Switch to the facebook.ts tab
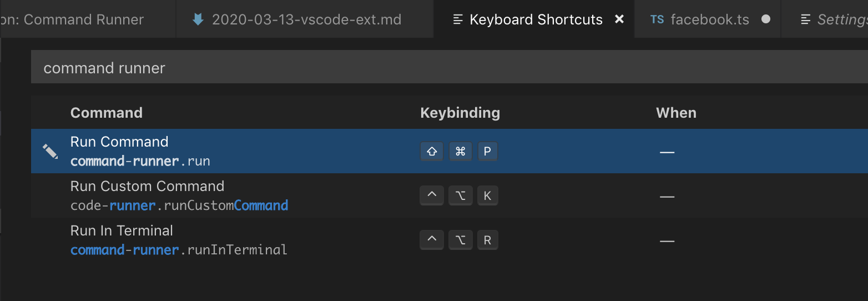The height and width of the screenshot is (301, 868). (x=709, y=19)
